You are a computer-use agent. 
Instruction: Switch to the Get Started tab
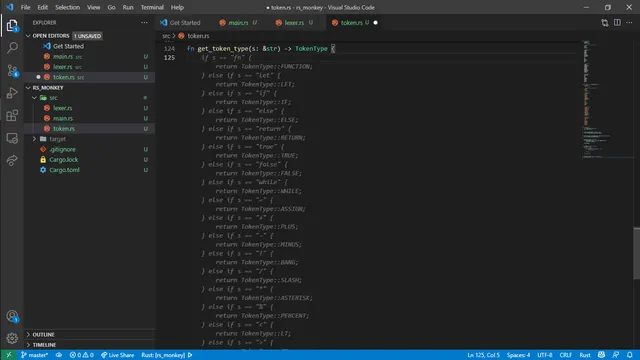pyautogui.click(x=180, y=22)
